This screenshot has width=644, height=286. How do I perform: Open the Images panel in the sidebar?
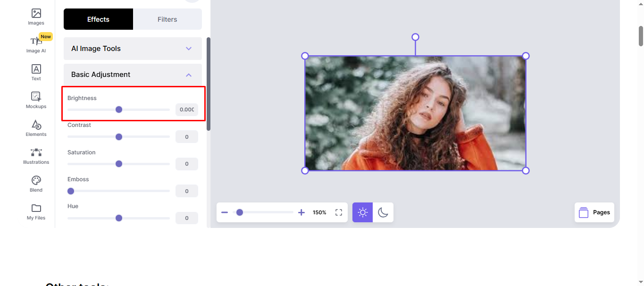(36, 16)
